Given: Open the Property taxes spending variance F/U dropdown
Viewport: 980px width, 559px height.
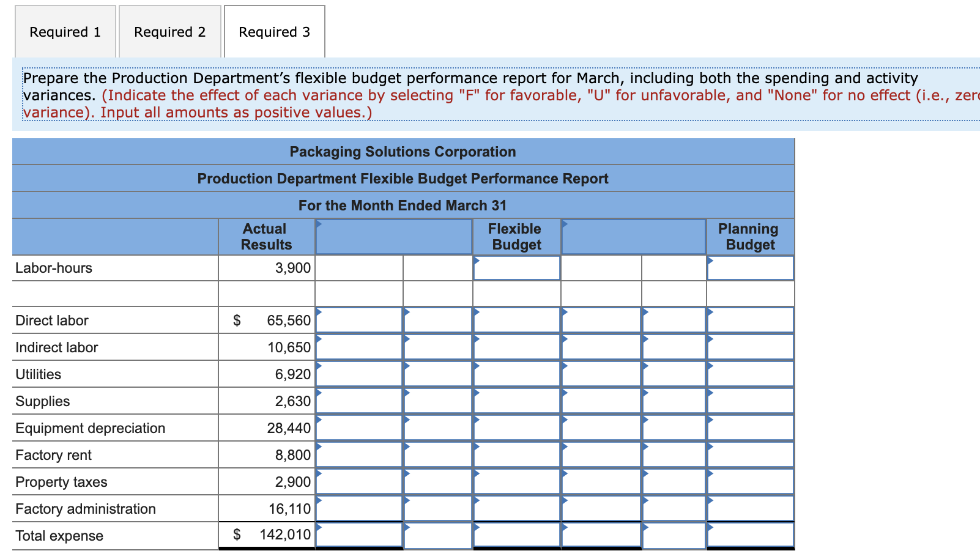Looking at the screenshot, I should (438, 482).
